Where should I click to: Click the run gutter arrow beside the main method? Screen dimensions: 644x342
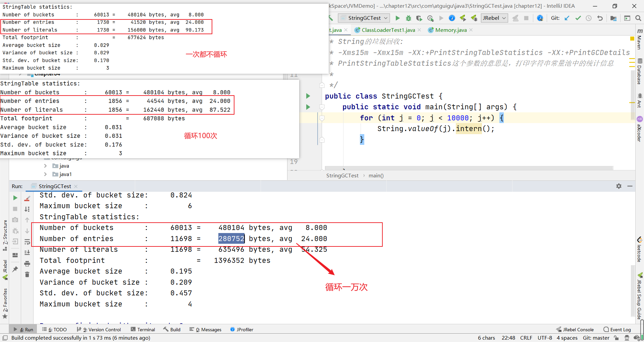tap(308, 107)
